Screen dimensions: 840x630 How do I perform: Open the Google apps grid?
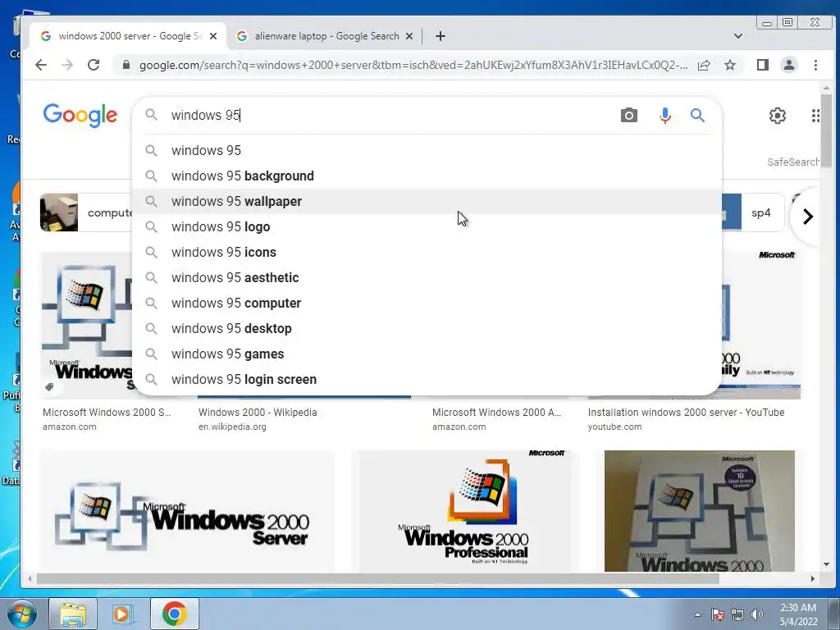click(815, 115)
